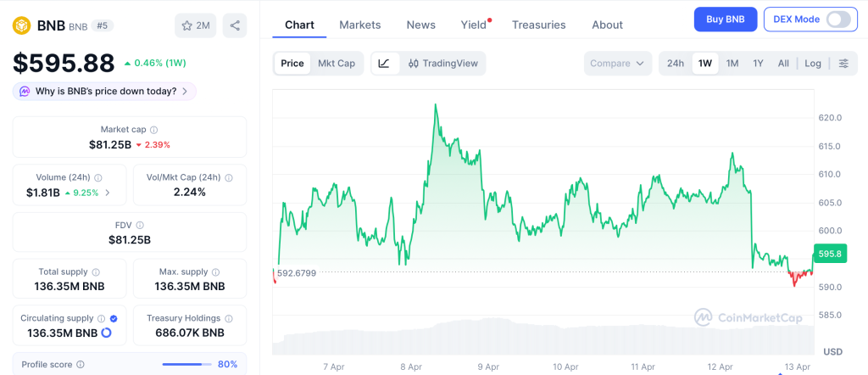The width and height of the screenshot is (868, 375).
Task: Click the Profile score progress bar
Action: (x=186, y=364)
